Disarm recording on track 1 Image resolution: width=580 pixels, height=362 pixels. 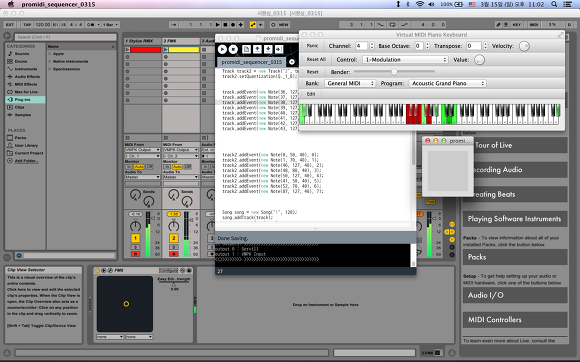coord(135,254)
